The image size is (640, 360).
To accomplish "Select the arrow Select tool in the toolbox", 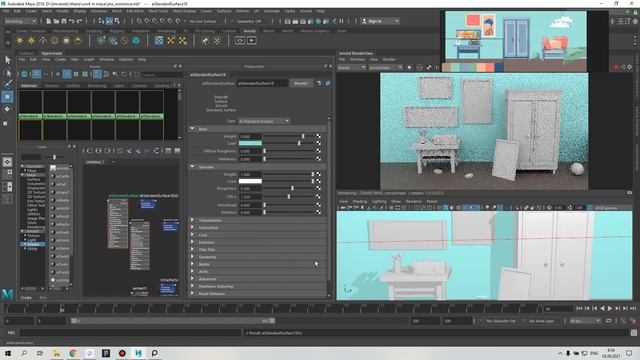I will 7,60.
